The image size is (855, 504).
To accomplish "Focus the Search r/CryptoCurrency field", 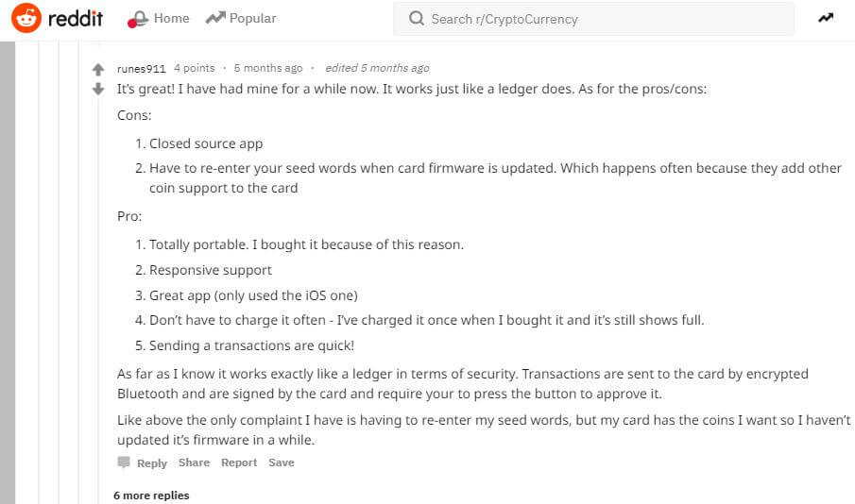I will click(605, 19).
